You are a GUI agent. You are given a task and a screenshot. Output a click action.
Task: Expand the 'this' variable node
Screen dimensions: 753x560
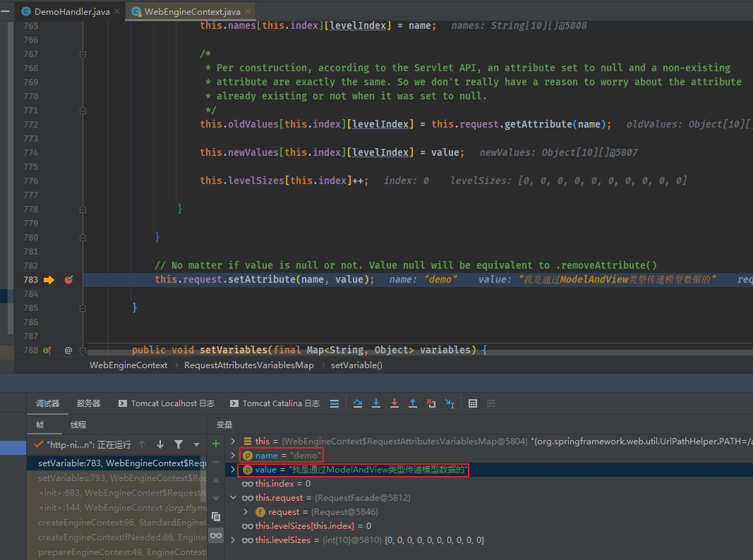click(234, 441)
